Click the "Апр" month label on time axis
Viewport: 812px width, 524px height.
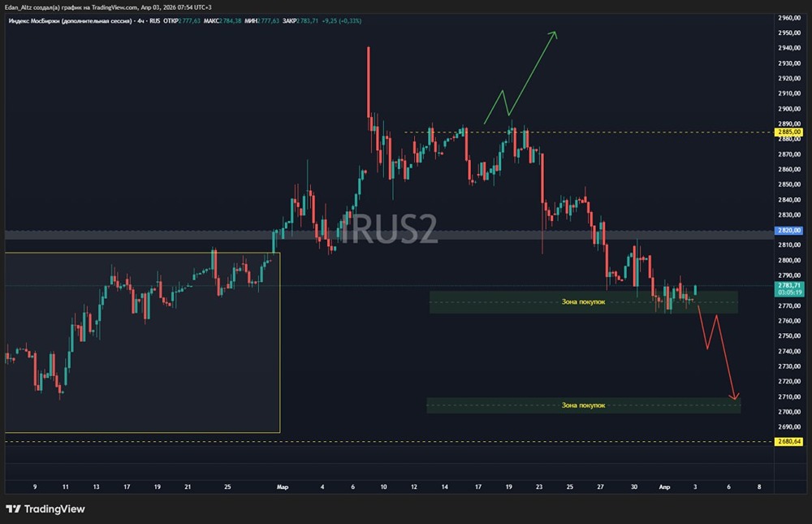click(x=664, y=487)
